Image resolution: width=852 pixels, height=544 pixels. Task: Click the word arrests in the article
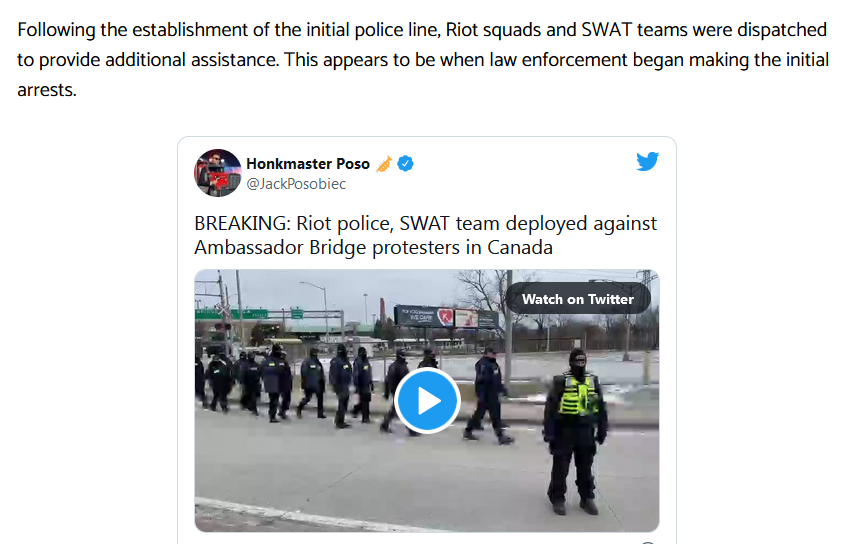(45, 90)
